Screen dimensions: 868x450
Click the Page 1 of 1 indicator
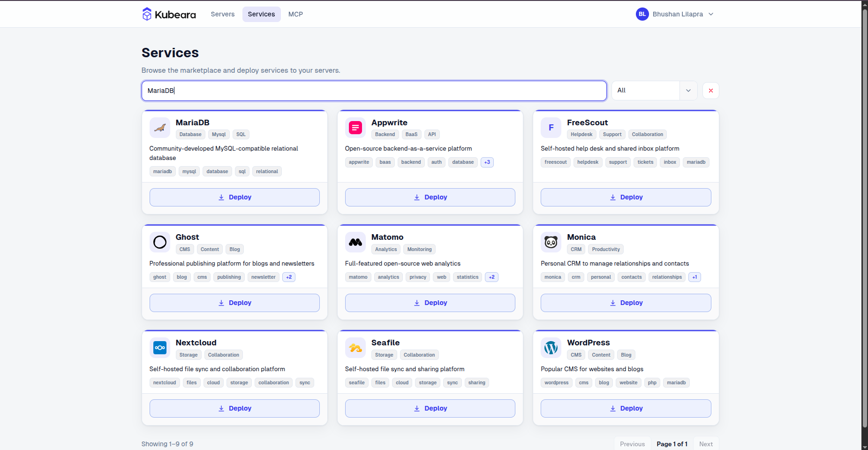672,444
